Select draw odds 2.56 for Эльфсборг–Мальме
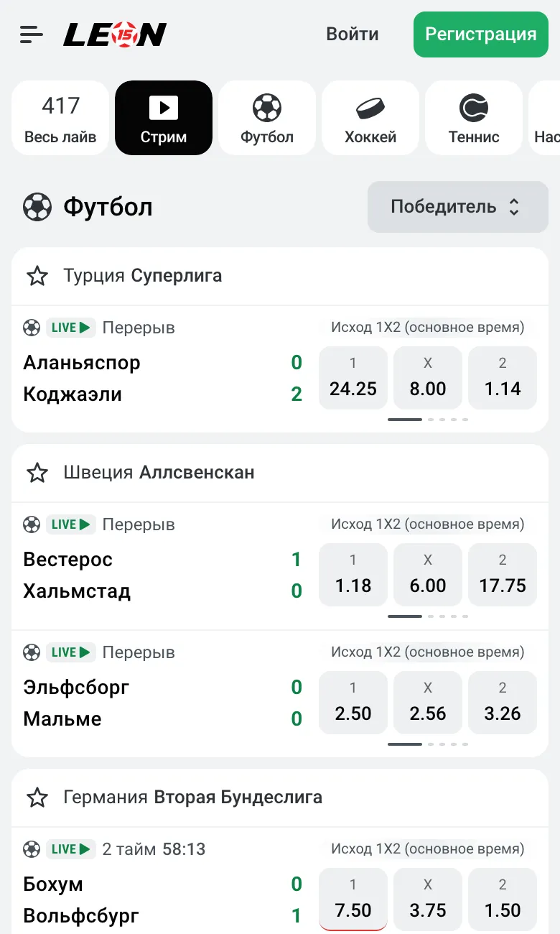The image size is (560, 934). [x=428, y=703]
